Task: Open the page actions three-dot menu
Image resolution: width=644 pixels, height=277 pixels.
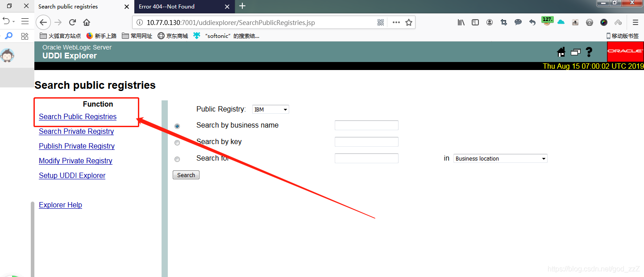Action: click(396, 22)
